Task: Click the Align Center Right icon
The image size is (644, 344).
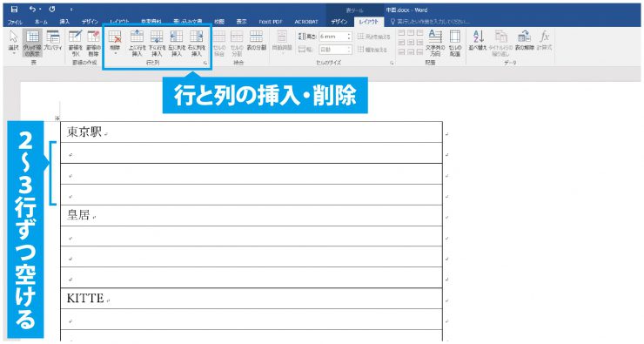Action: (x=419, y=43)
